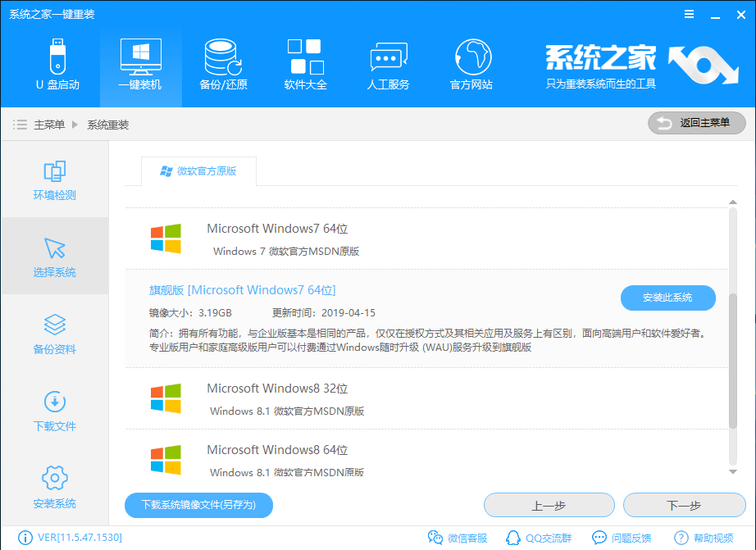Go to 环境检测 environment check step
This screenshot has height=550, width=756.
point(54,180)
